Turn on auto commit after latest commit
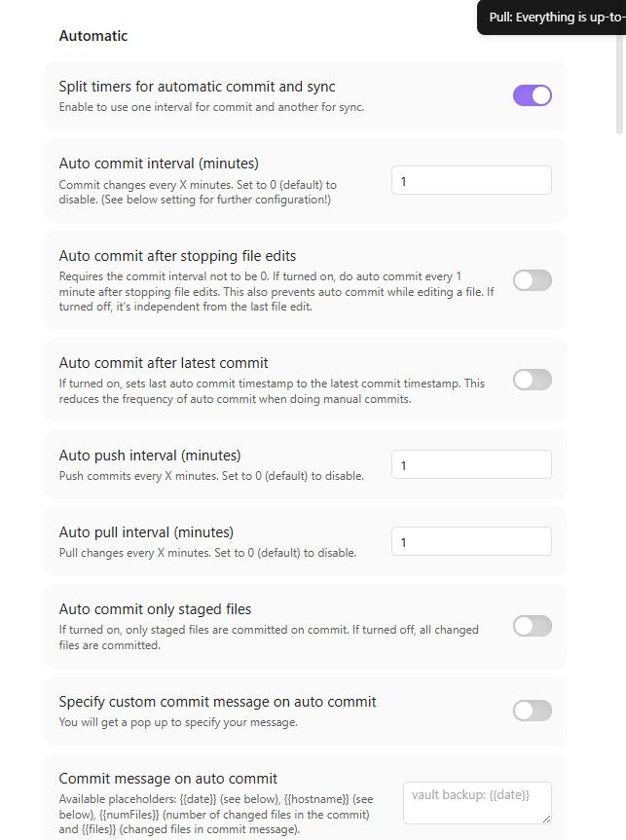 (x=532, y=380)
